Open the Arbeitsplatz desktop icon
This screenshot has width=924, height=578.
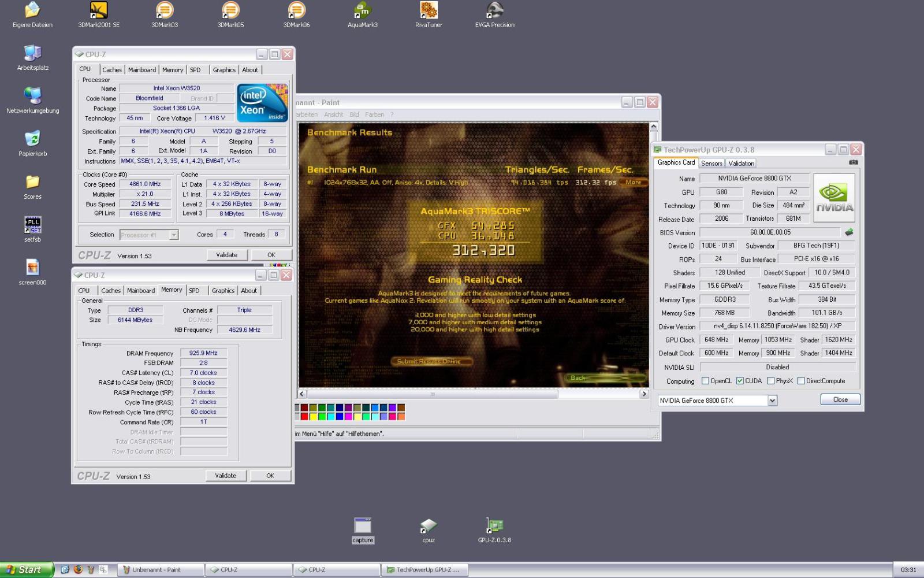[32, 57]
